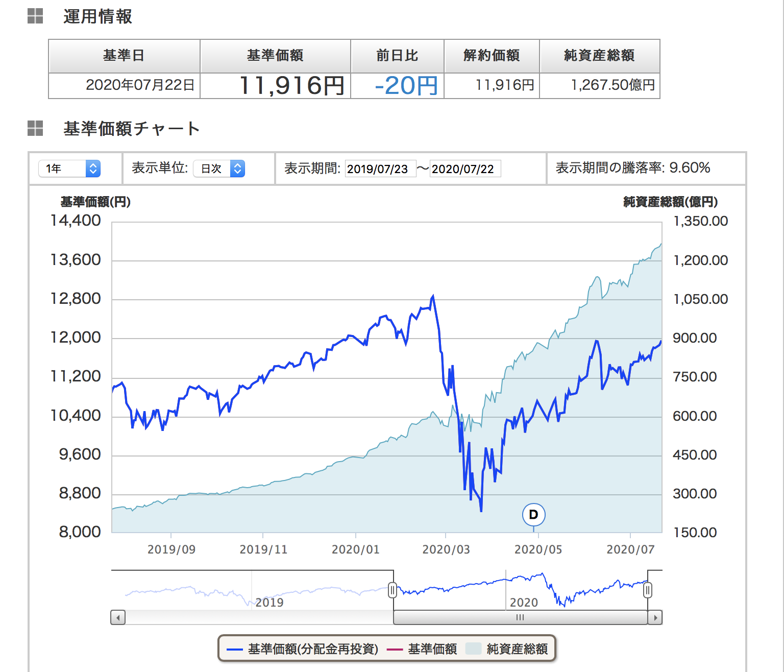Open the 1年 period dropdown
Screen dimensions: 784x672
69,169
